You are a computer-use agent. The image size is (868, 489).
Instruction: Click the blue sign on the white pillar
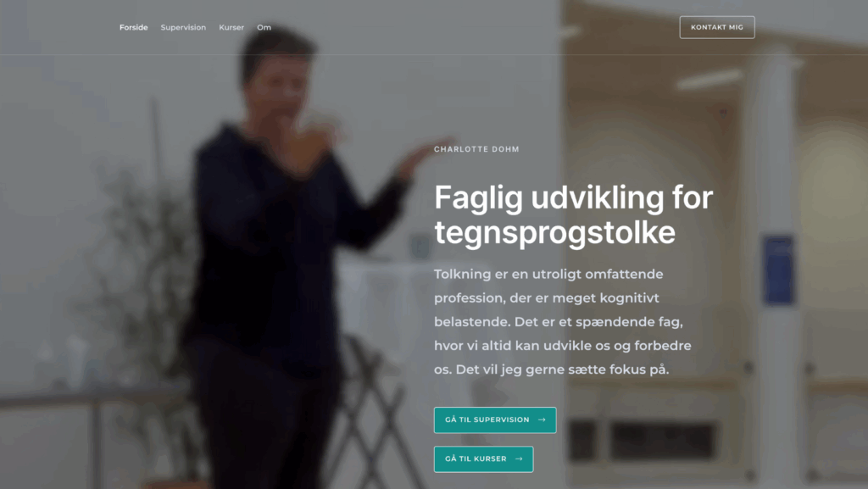click(x=778, y=270)
